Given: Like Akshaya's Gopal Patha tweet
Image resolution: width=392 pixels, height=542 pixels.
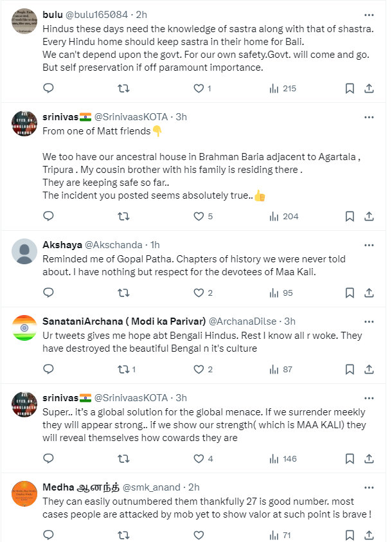Looking at the screenshot, I should click(199, 293).
